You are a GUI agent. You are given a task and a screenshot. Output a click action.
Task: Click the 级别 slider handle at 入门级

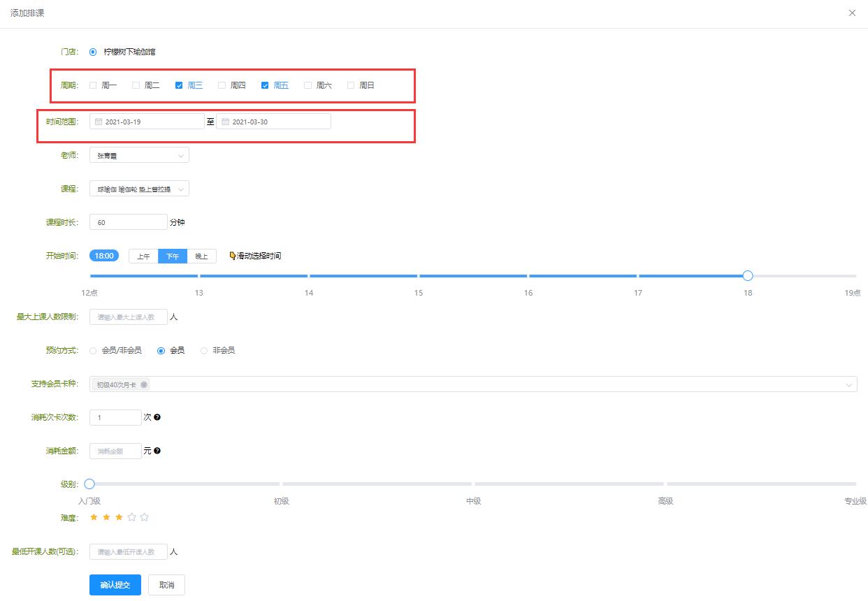click(x=89, y=484)
